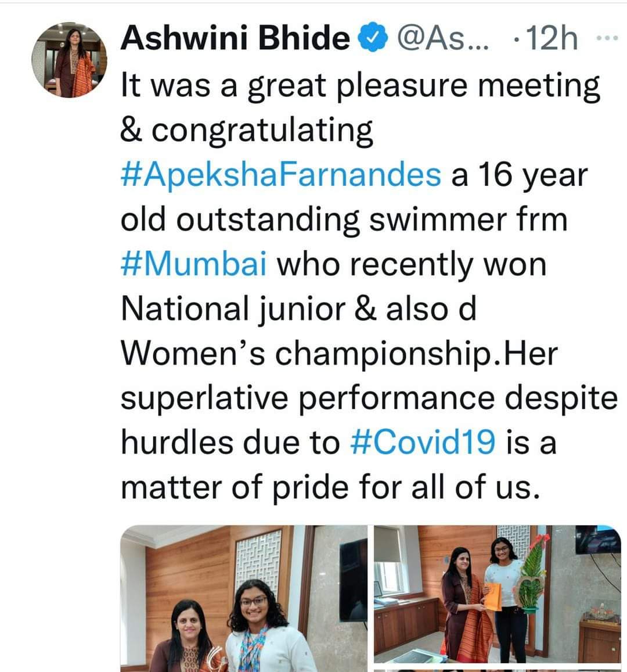Click the "superlative performance despite" text line
This screenshot has height=672, width=627.
tap(369, 398)
